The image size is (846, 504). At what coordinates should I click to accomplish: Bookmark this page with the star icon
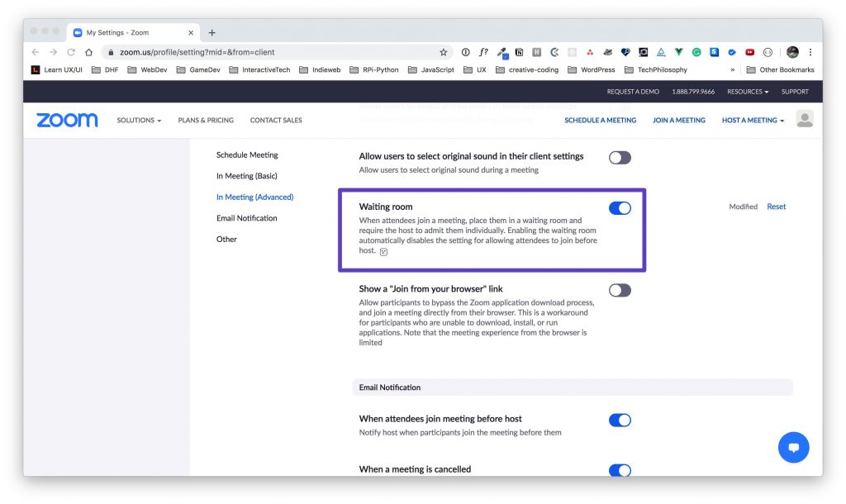(444, 52)
